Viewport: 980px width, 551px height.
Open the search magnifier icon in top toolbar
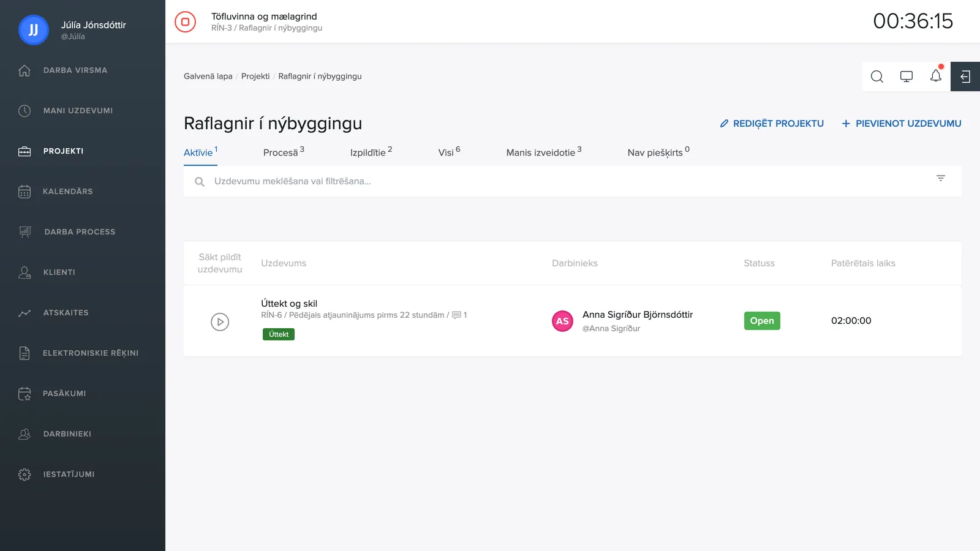point(877,77)
